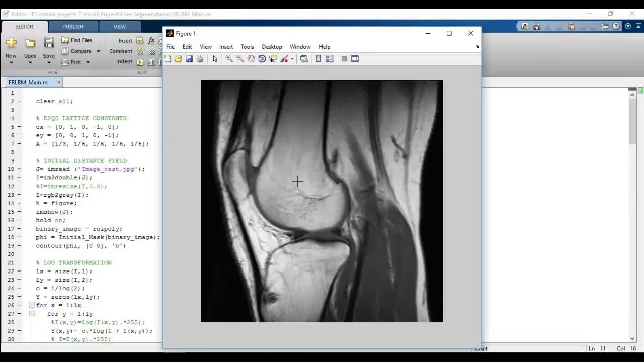Minimize the toolstrip with up arrow

tap(637, 26)
